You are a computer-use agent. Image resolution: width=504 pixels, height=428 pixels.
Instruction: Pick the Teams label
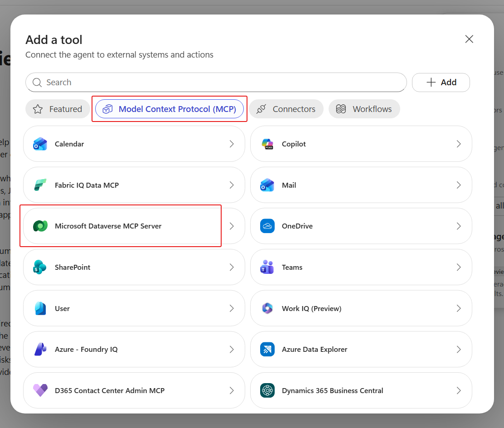pyautogui.click(x=292, y=267)
